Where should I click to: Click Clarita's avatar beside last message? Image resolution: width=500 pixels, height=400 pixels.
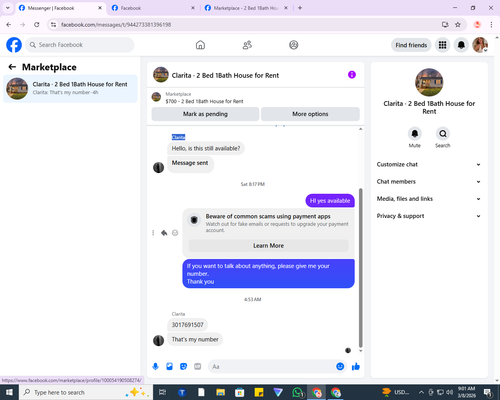click(158, 340)
